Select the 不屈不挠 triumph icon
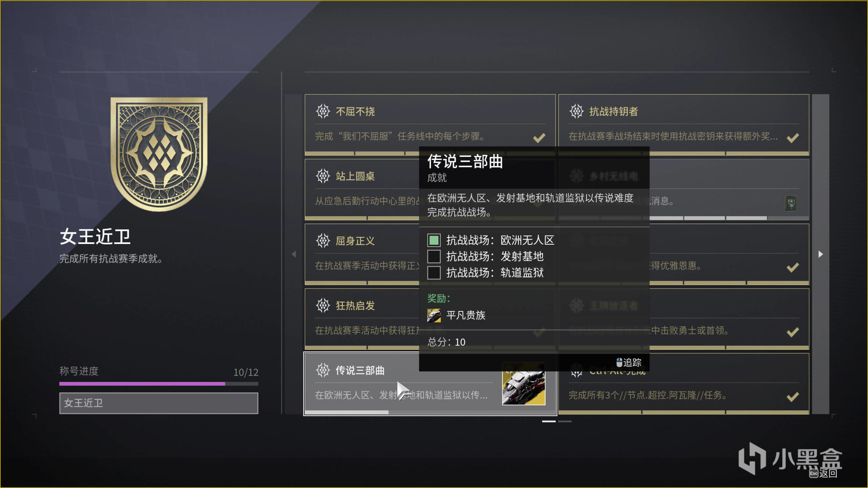 pyautogui.click(x=323, y=111)
